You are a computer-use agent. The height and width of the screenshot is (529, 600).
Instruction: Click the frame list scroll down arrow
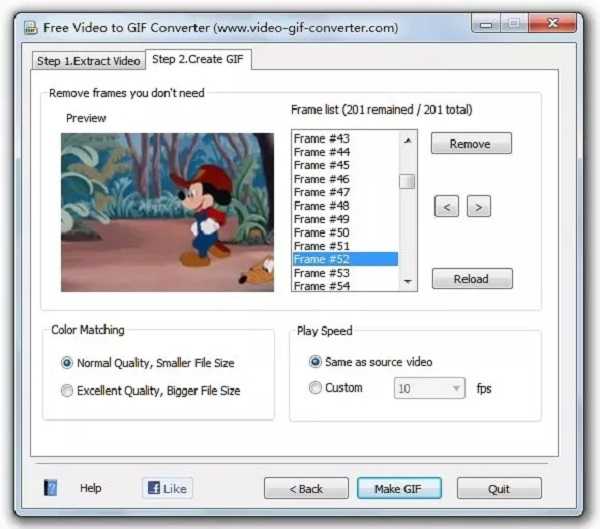click(x=408, y=282)
